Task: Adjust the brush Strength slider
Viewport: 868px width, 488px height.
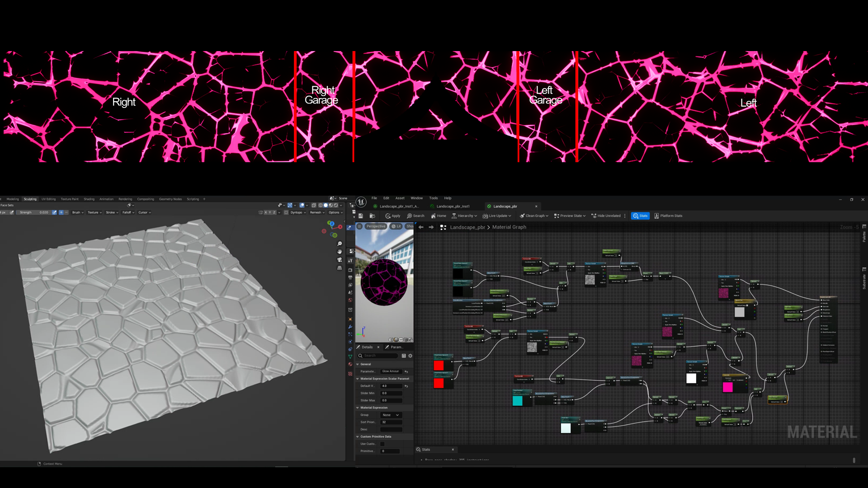Action: pos(34,212)
